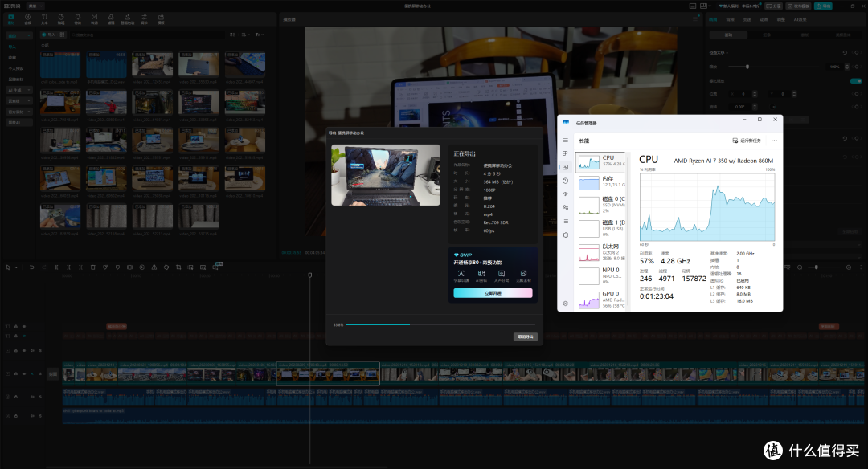Mute the main video track audio
868x469 pixels.
tap(32, 374)
